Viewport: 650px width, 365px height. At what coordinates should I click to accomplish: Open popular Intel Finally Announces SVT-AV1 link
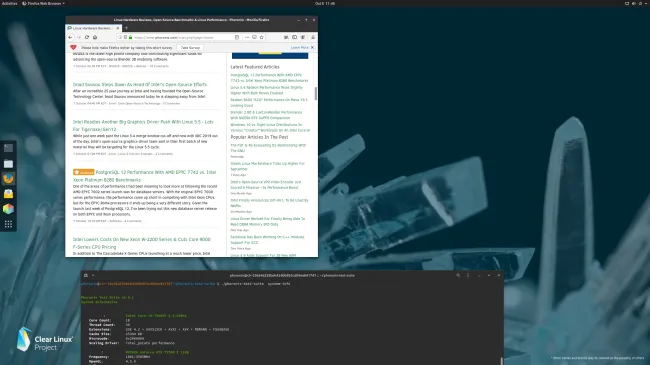point(269,203)
